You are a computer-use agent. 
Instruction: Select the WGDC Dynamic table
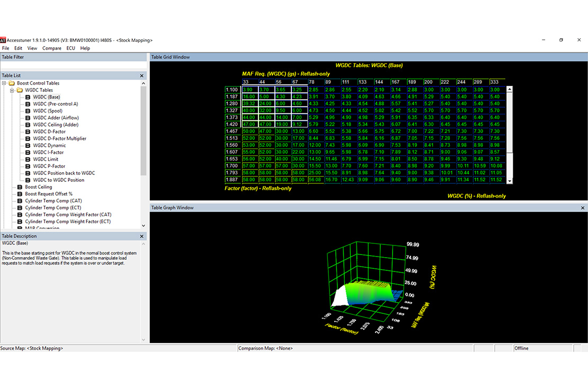pos(49,146)
